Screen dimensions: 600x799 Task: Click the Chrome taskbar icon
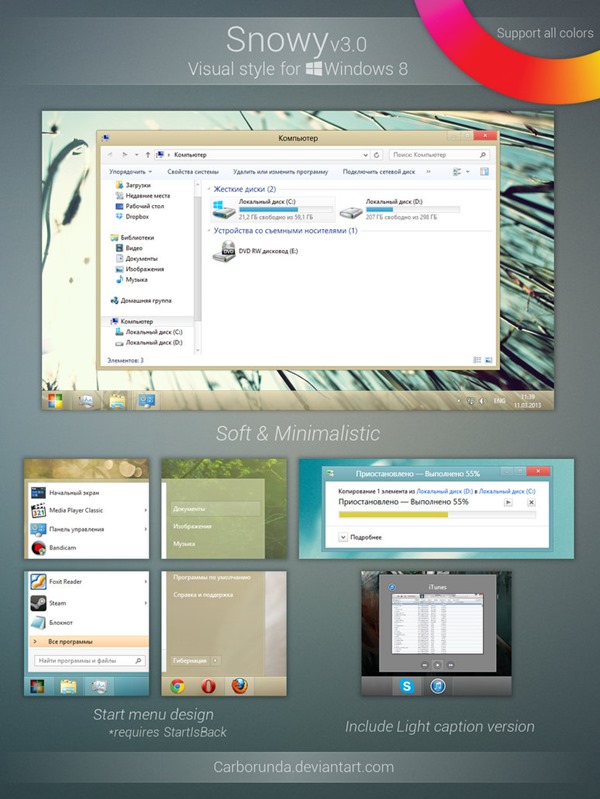(x=177, y=686)
